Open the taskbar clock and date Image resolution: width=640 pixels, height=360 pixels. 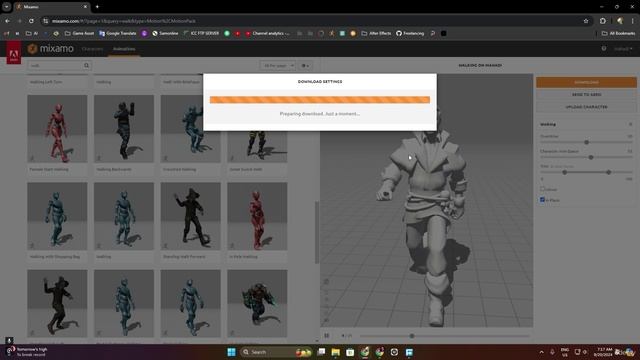[603, 352]
